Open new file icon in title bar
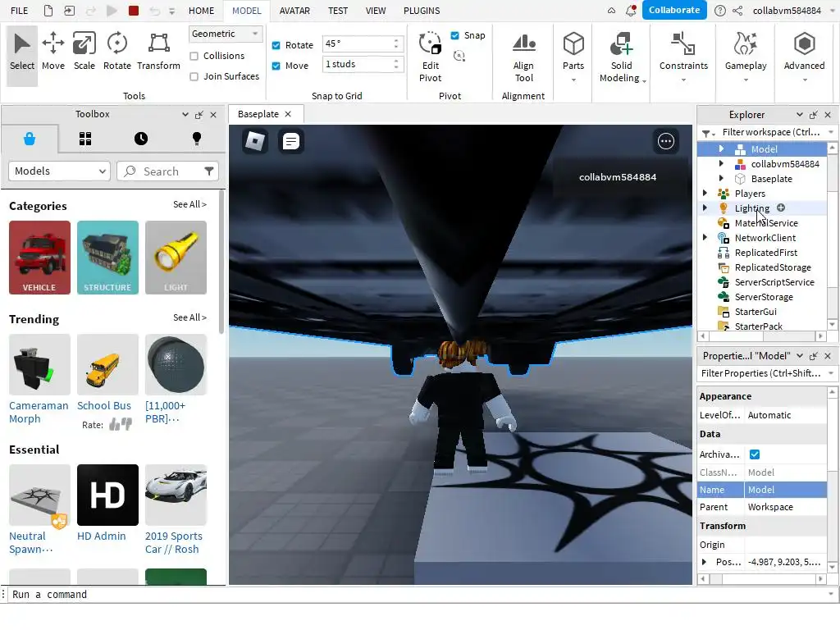840x630 pixels. (48, 10)
